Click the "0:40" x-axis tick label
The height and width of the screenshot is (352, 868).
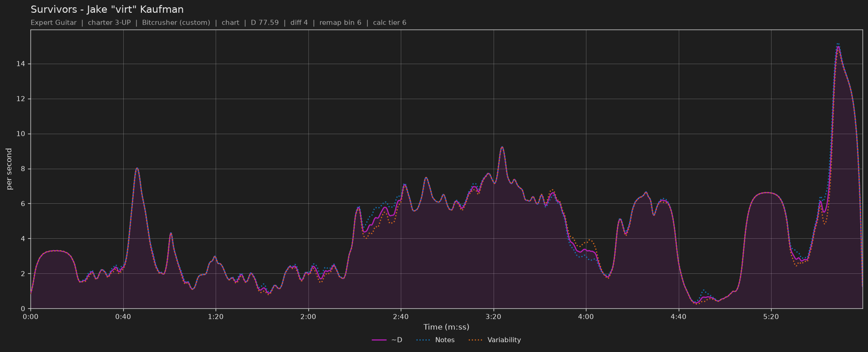(x=123, y=317)
